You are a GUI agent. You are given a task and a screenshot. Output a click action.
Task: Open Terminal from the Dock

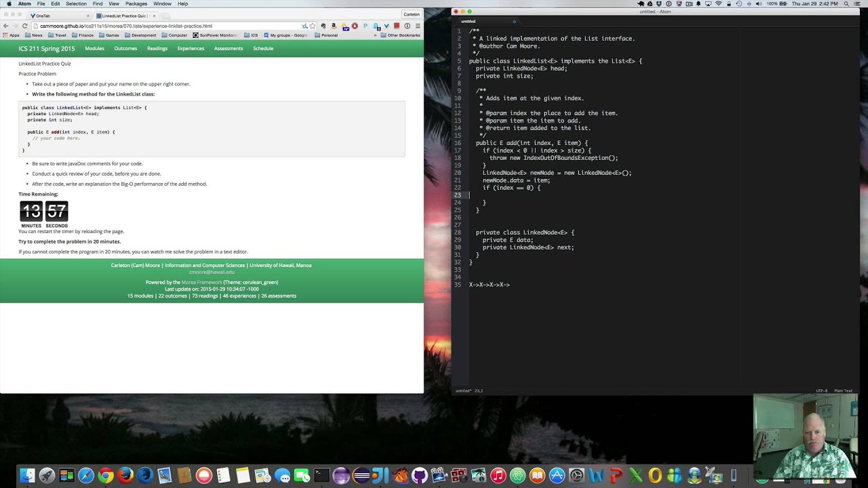(x=321, y=476)
